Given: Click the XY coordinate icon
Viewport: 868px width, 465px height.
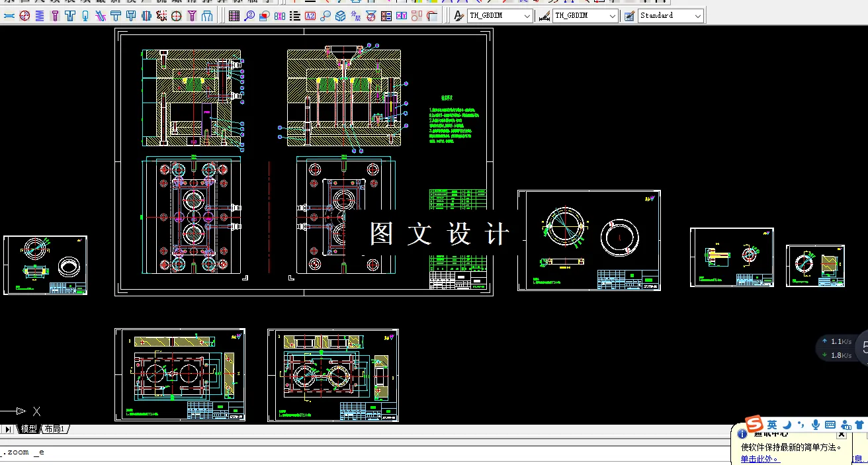Looking at the screenshot, I should pyautogui.click(x=401, y=15).
